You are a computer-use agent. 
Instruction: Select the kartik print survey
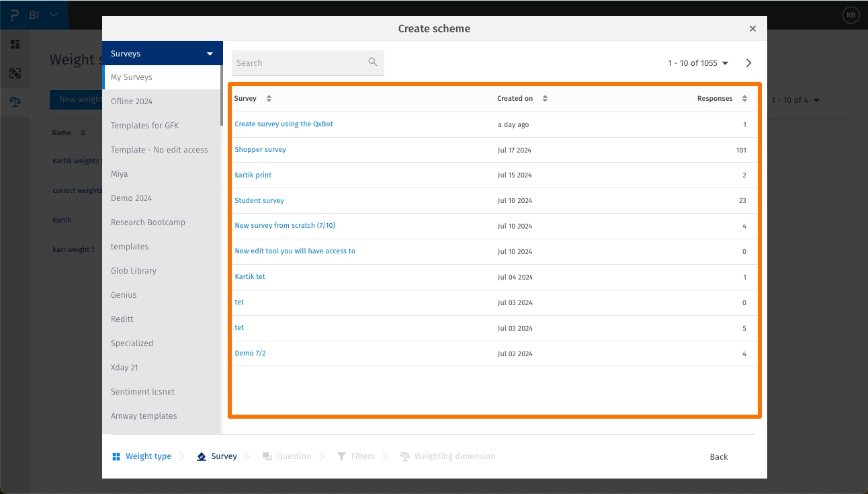point(253,175)
